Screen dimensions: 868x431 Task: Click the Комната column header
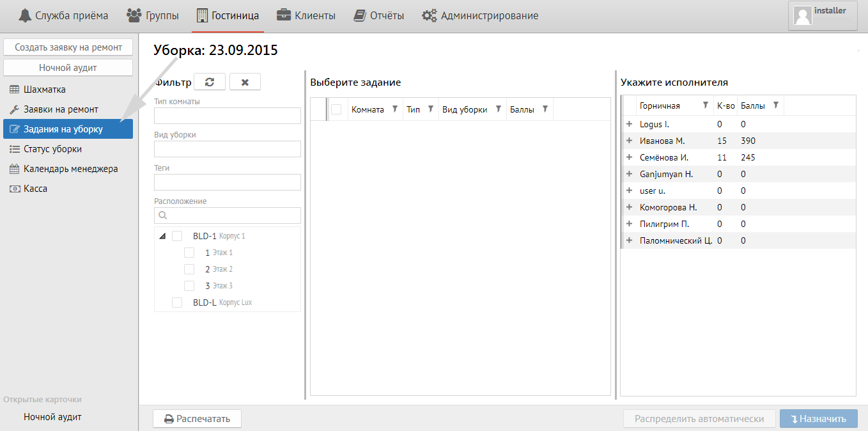(x=368, y=109)
